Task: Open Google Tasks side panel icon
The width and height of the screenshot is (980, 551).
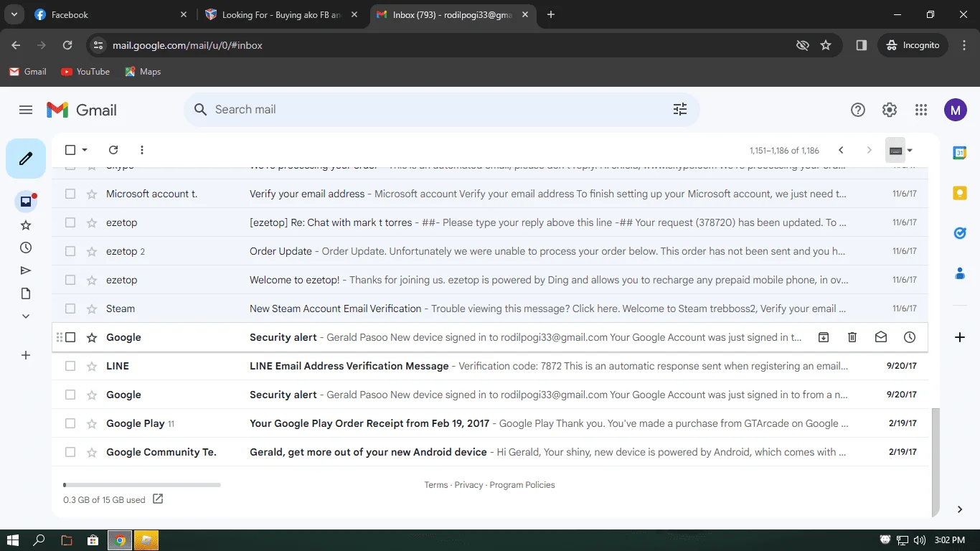Action: pyautogui.click(x=960, y=233)
